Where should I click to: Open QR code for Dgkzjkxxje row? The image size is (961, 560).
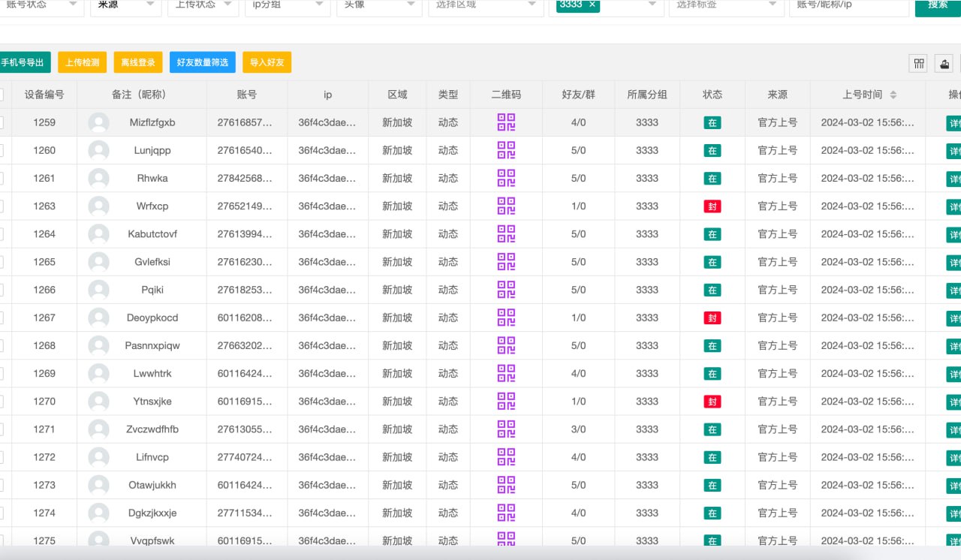coord(506,513)
